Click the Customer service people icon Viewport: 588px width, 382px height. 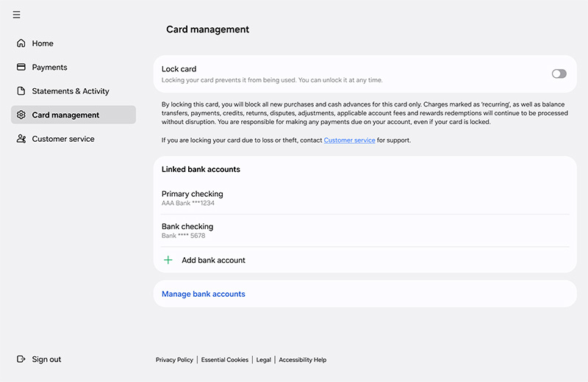pyautogui.click(x=21, y=139)
